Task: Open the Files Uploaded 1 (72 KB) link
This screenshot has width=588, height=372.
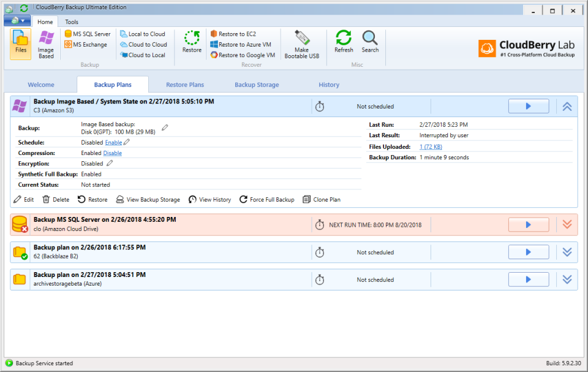Action: click(x=431, y=146)
